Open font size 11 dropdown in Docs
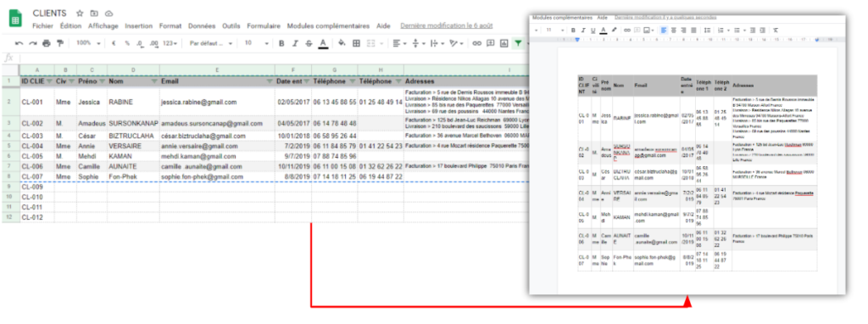 tap(554, 30)
